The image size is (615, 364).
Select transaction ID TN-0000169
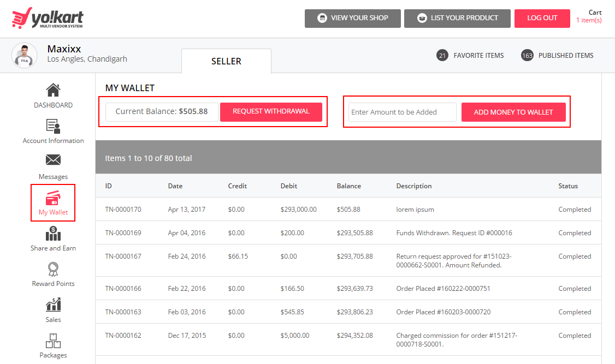tap(123, 233)
